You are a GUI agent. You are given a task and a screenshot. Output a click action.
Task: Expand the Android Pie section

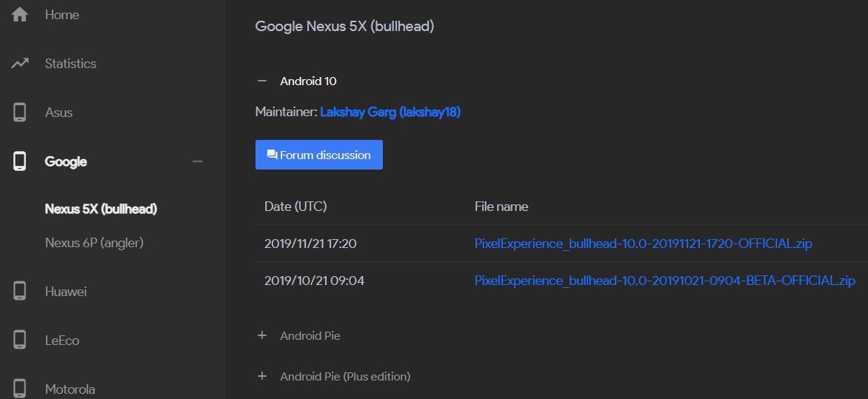point(262,335)
